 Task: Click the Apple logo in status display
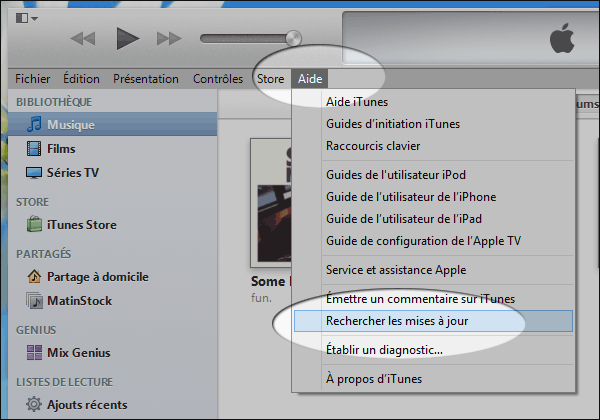(x=562, y=38)
